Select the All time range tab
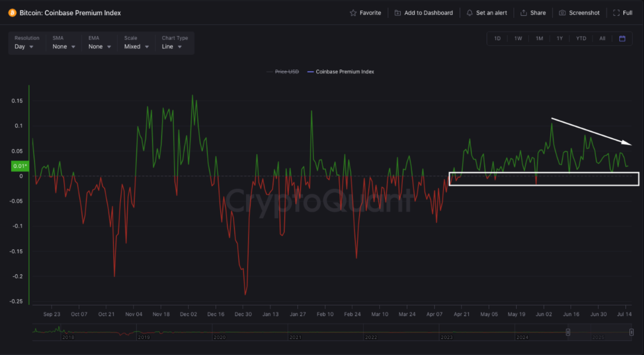The image size is (644, 355). click(x=602, y=38)
